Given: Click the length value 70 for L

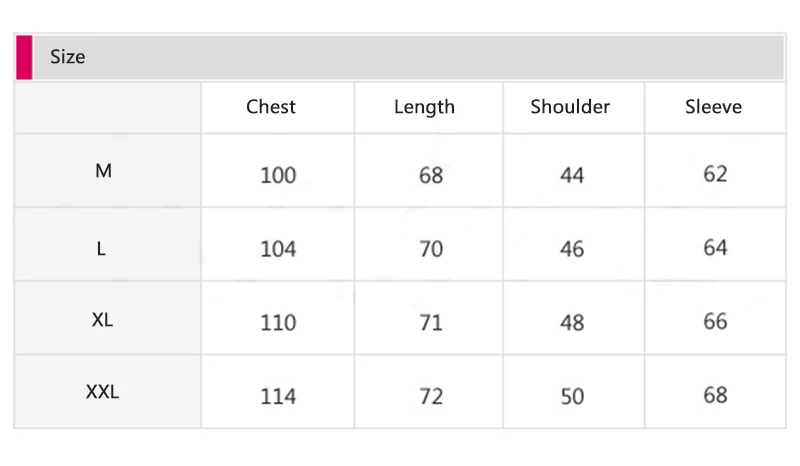Looking at the screenshot, I should coord(431,249).
